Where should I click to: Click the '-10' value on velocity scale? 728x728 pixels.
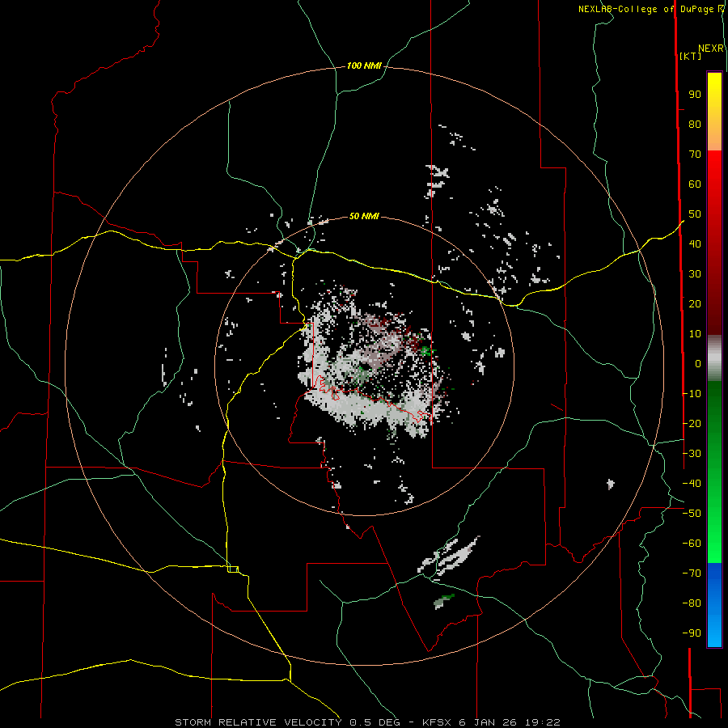(692, 394)
